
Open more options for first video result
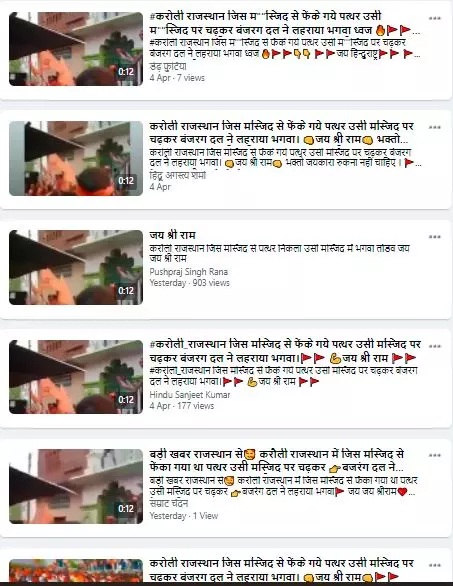[x=434, y=18]
